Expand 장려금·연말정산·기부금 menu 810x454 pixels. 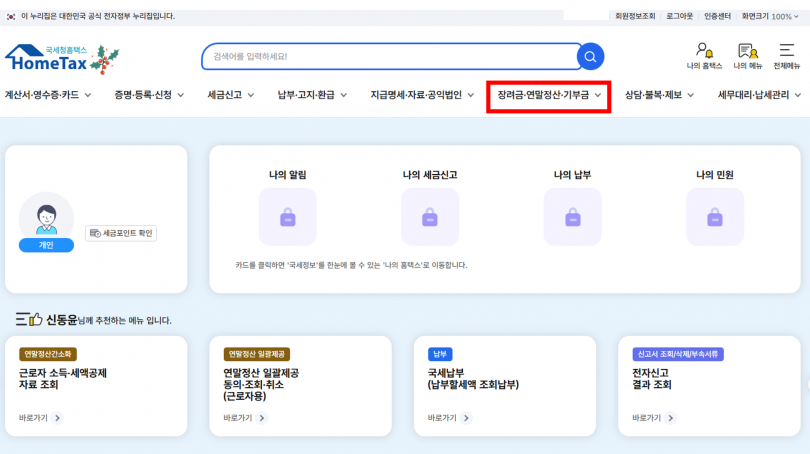(x=549, y=96)
